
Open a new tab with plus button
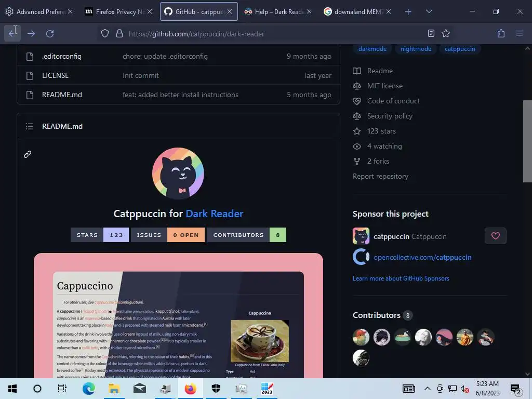coord(408,11)
